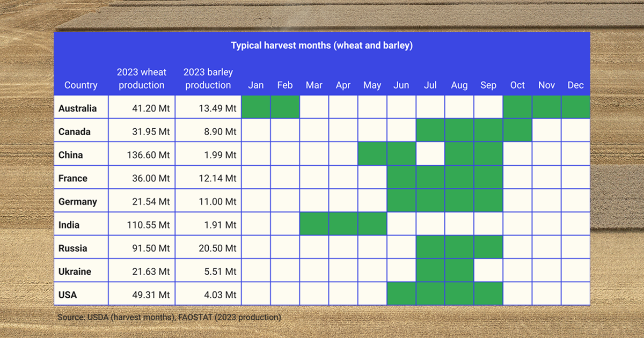Click India's green April harvest cell
This screenshot has height=338, width=644.
coord(343,225)
